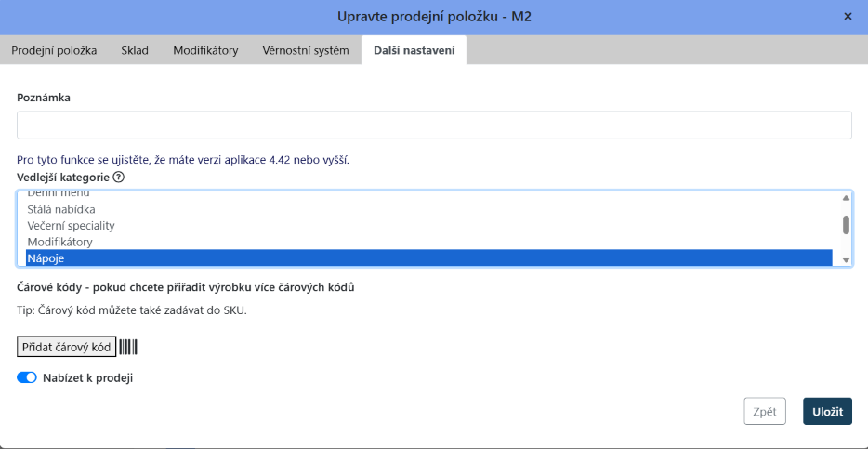Close the Upravte prodejní položku dialog
Viewport: 868px width, 449px height.
coord(848,17)
